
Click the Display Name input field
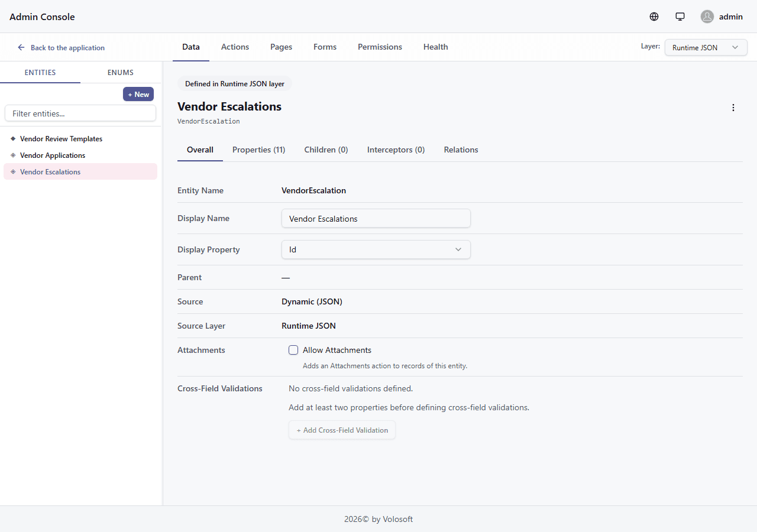click(x=376, y=218)
